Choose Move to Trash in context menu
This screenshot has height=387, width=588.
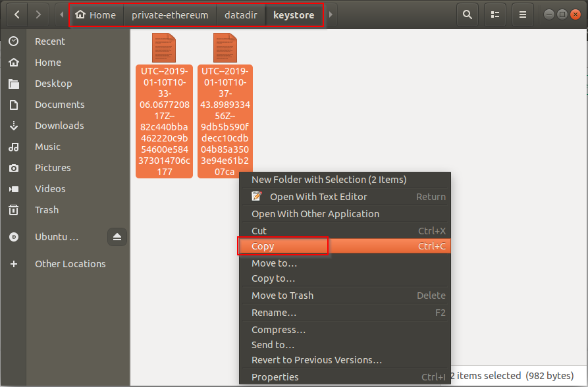[282, 296]
